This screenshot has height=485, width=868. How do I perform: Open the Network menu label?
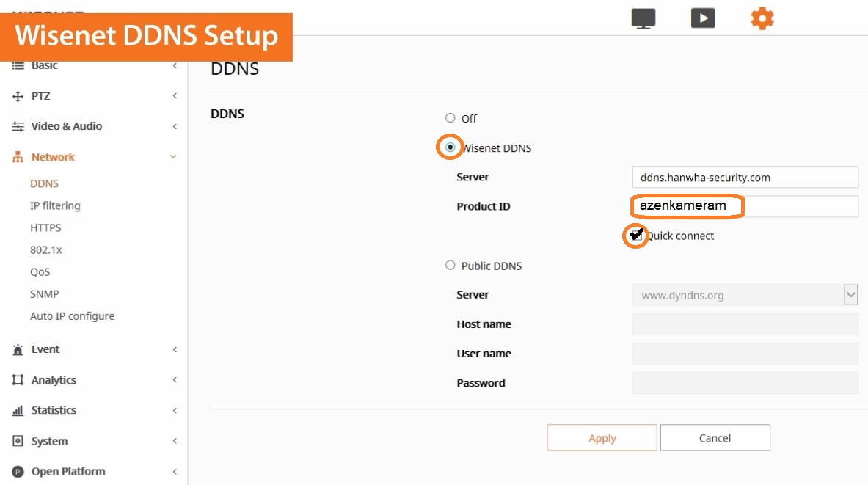pyautogui.click(x=53, y=157)
